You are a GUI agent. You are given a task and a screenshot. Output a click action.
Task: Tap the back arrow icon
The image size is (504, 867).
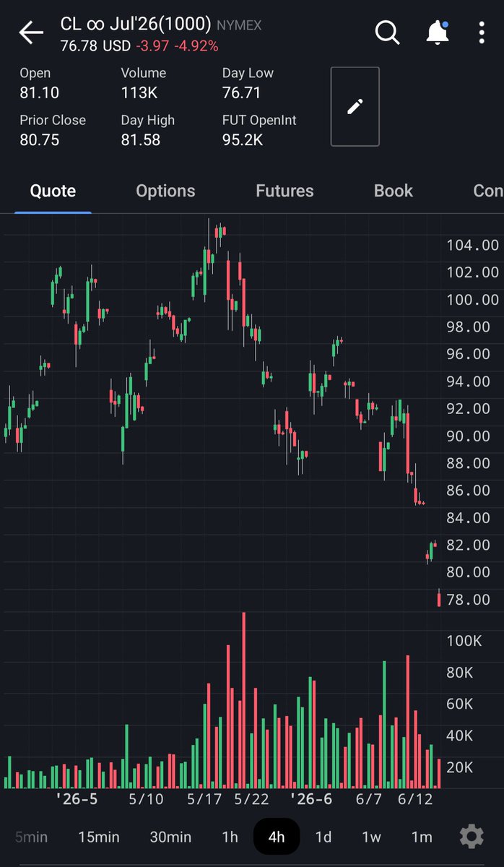[x=31, y=33]
